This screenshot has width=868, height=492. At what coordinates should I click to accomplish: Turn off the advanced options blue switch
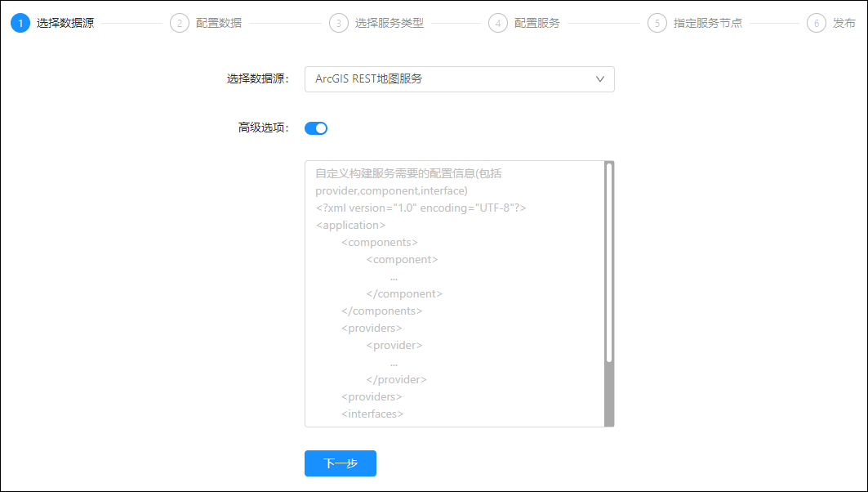coord(316,127)
